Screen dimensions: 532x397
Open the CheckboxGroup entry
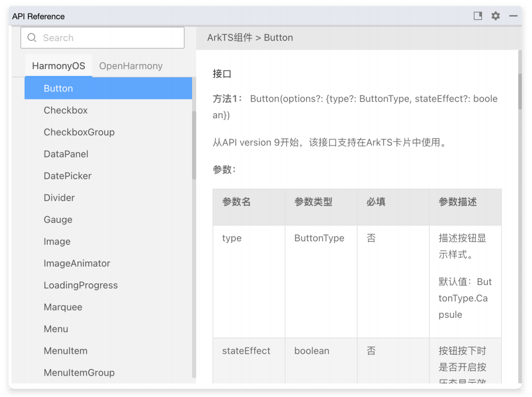79,132
